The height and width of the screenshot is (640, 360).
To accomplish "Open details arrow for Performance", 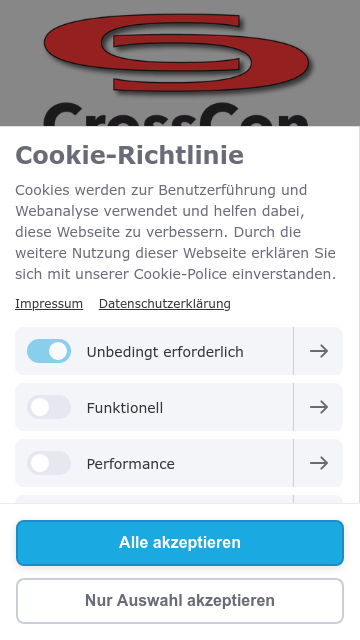I will point(318,463).
